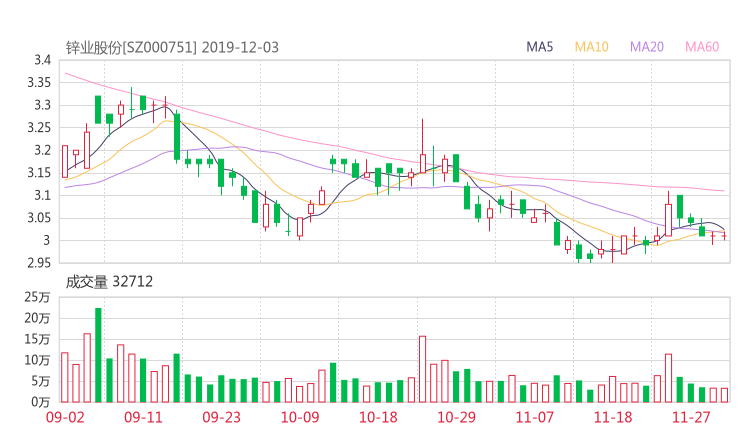Click the 25万 volume axis label
This screenshot has width=740, height=440.
pyautogui.click(x=37, y=297)
